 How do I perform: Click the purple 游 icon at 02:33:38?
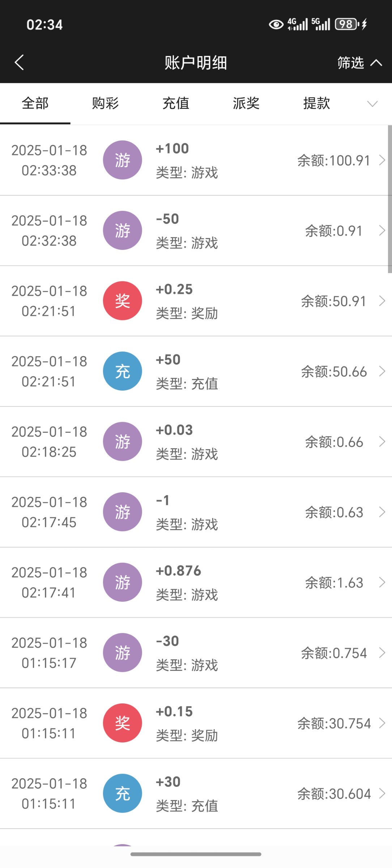pyautogui.click(x=122, y=160)
